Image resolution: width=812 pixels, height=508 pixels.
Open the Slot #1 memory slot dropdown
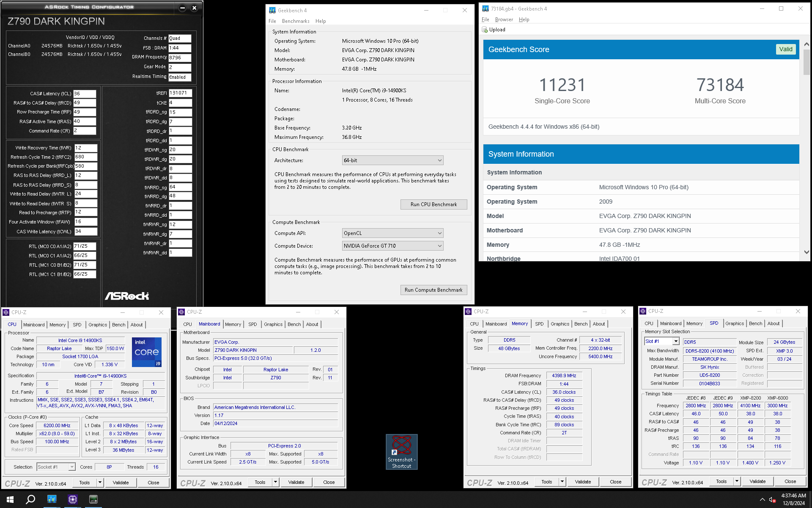click(x=661, y=341)
